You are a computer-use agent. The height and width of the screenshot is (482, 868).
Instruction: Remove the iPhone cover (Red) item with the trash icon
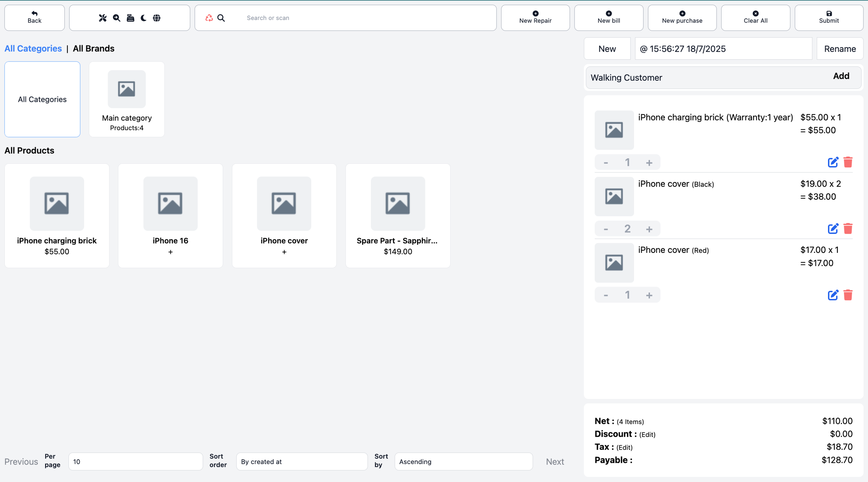(848, 295)
